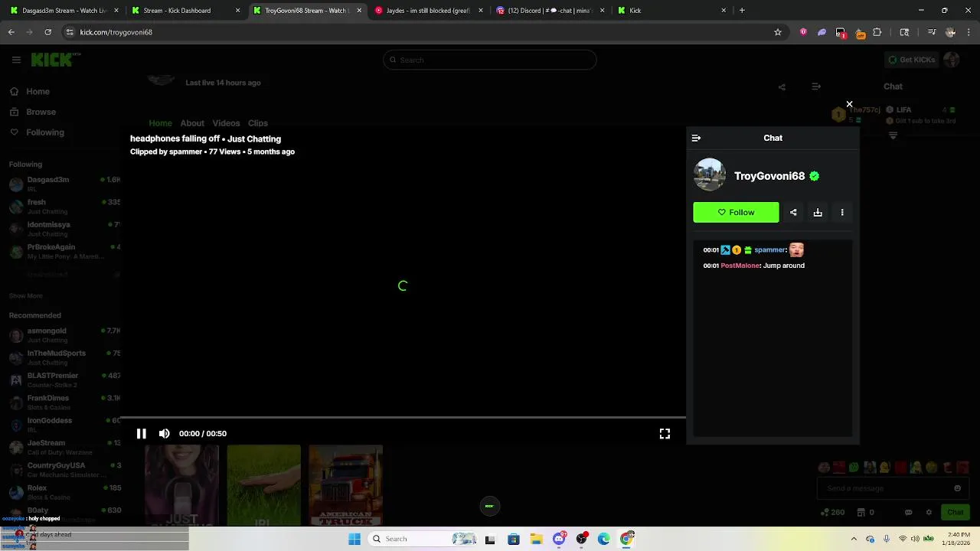980x551 pixels.
Task: Follow TroyGovoni68
Action: coord(736,212)
